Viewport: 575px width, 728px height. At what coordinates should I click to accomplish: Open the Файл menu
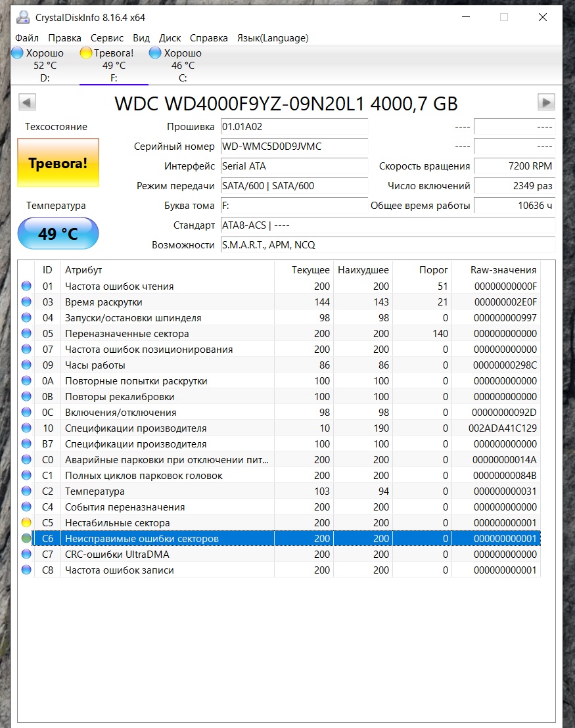coord(27,38)
